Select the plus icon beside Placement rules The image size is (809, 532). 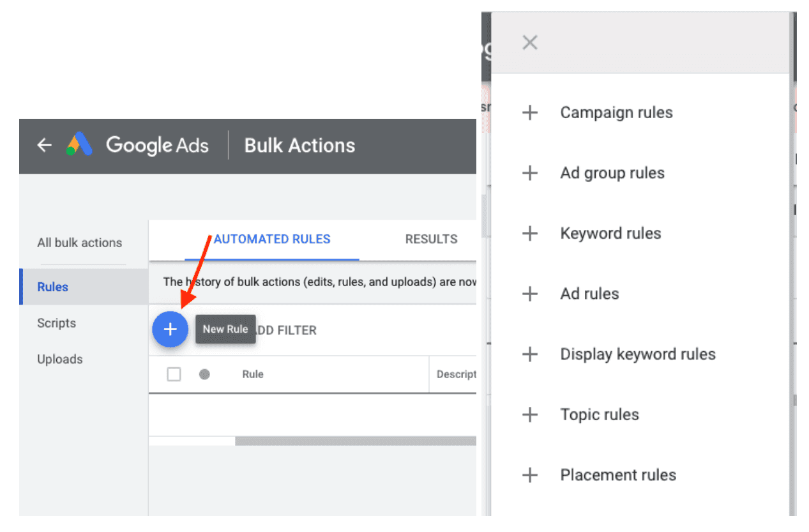(x=531, y=475)
